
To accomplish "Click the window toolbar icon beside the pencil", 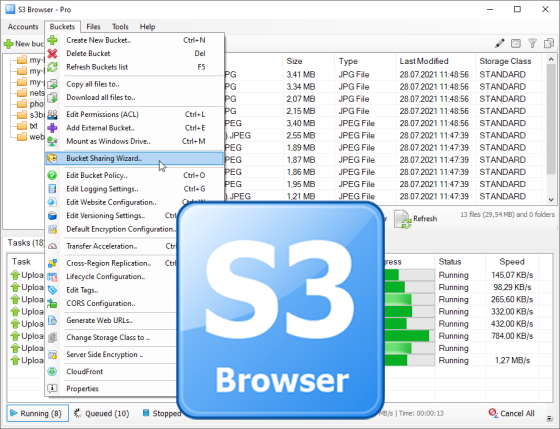I will coord(516,44).
